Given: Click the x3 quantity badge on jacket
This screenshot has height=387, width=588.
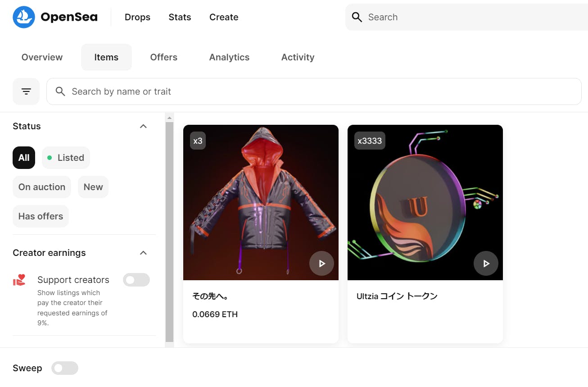Looking at the screenshot, I should point(198,141).
